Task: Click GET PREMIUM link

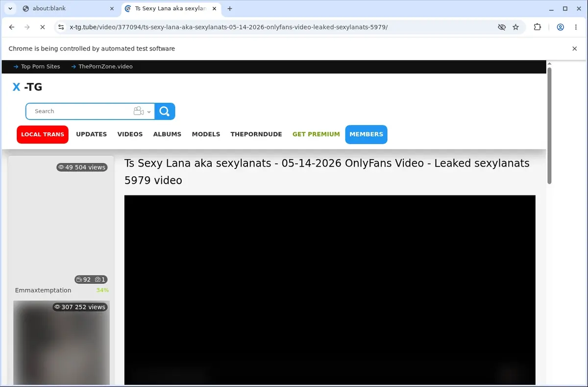Action: (x=316, y=134)
